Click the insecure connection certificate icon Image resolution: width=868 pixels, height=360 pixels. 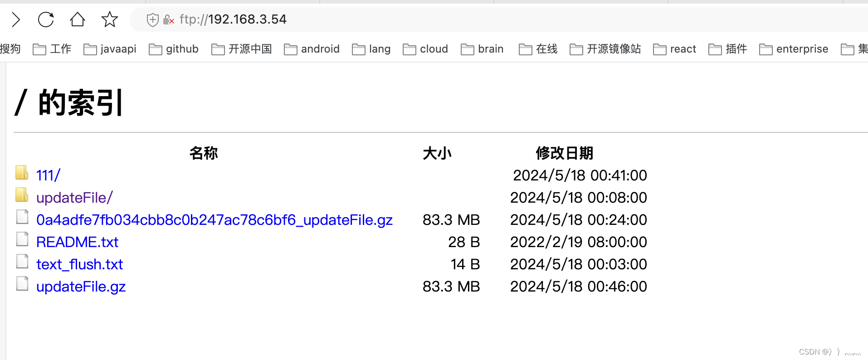click(x=168, y=20)
